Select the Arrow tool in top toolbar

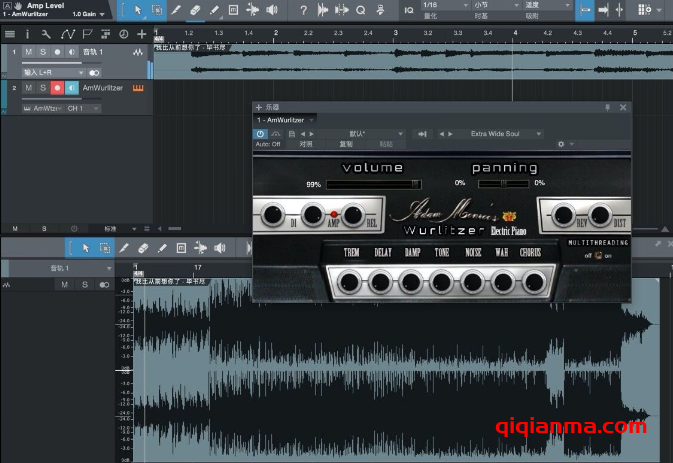pyautogui.click(x=137, y=10)
